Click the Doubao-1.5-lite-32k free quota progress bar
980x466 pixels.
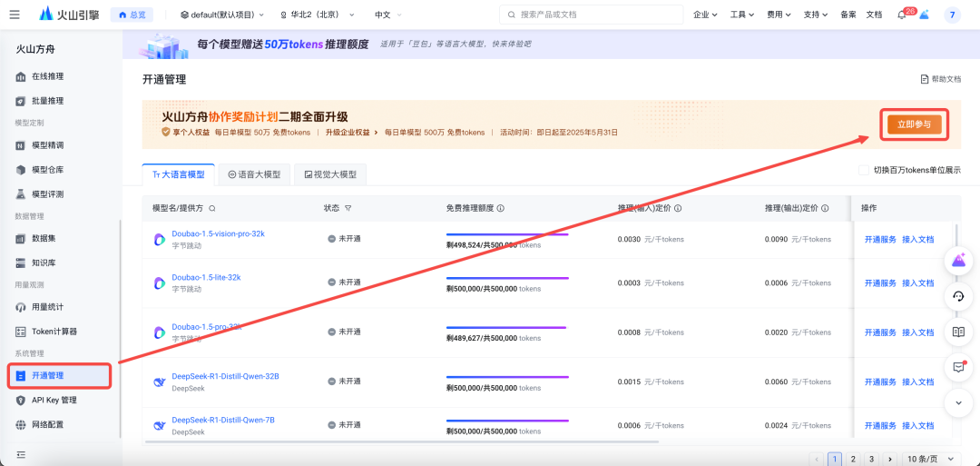(x=507, y=278)
